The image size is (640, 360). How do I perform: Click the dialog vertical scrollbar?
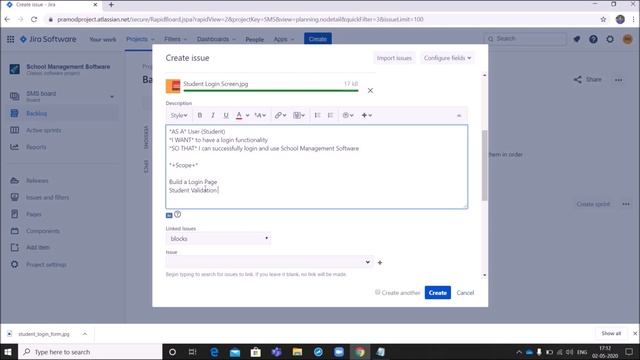point(484,165)
